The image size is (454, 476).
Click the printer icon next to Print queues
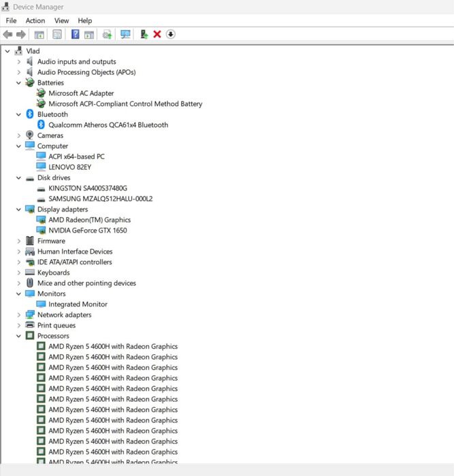(x=30, y=325)
